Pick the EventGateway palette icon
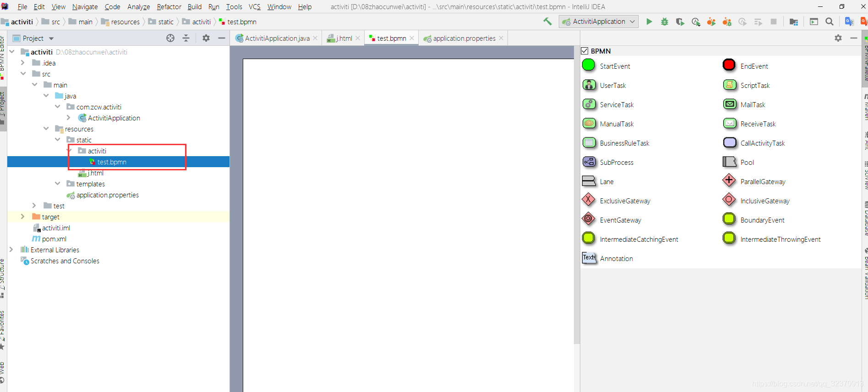 pos(589,219)
